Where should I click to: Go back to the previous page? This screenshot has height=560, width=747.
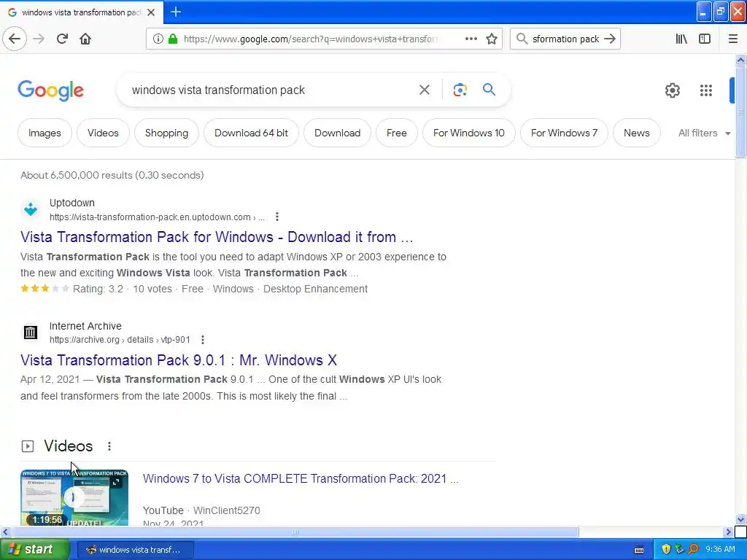pos(15,39)
